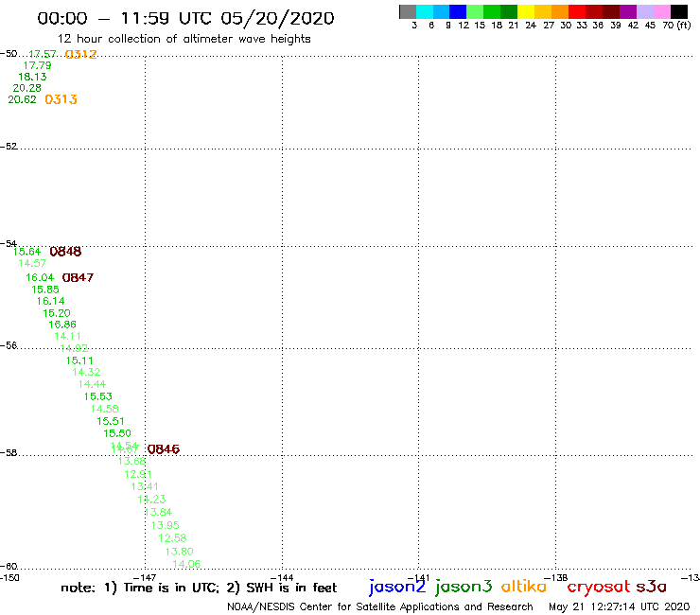The height and width of the screenshot is (615, 700).
Task: Click the chart title date 05/20/2020
Action: (x=277, y=19)
